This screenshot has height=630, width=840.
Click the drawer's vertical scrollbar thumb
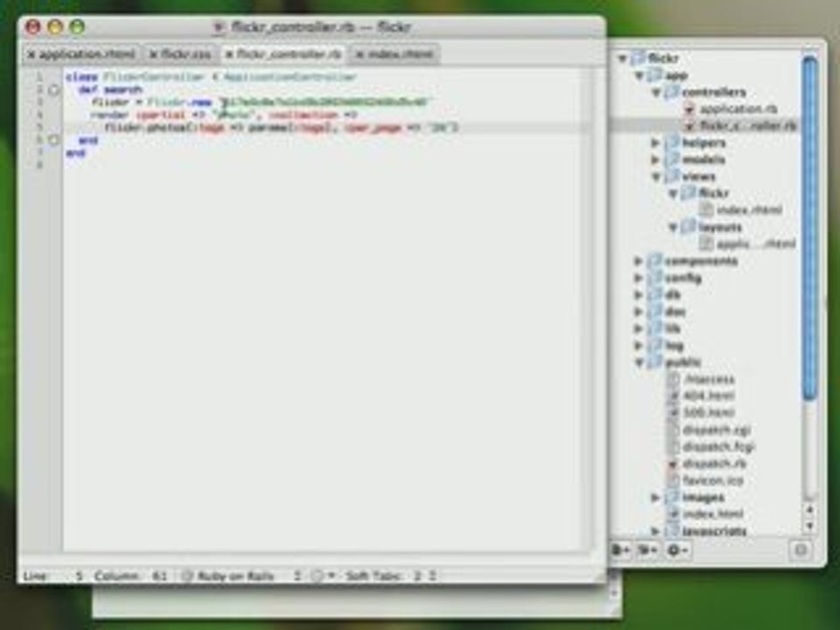point(810,227)
